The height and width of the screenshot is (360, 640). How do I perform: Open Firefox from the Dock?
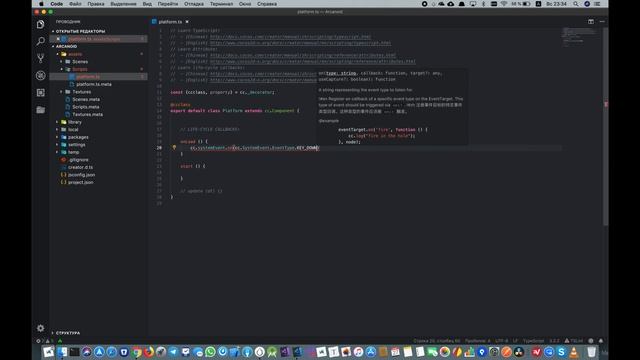[x=149, y=352]
